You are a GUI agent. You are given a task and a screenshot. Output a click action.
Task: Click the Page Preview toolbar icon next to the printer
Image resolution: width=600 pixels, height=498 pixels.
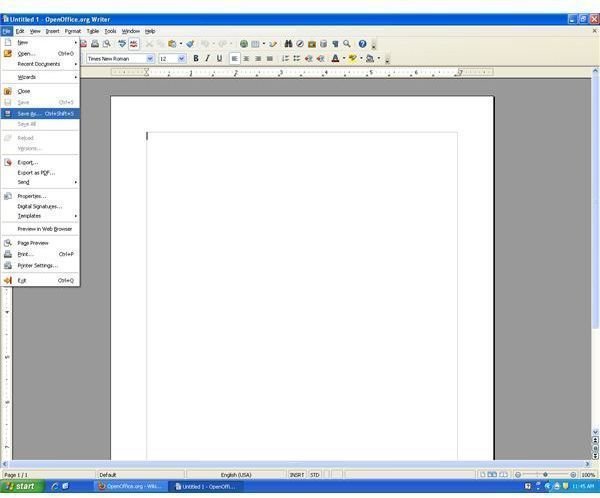(x=107, y=44)
